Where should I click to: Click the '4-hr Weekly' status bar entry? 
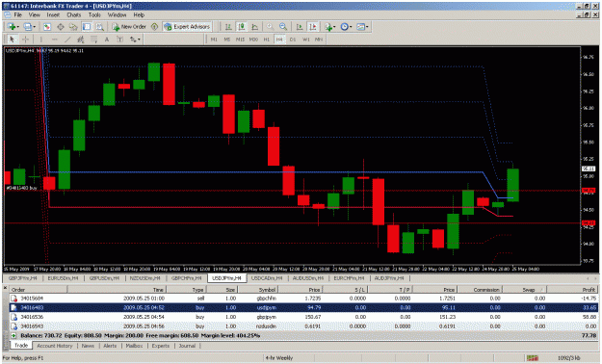point(279,358)
